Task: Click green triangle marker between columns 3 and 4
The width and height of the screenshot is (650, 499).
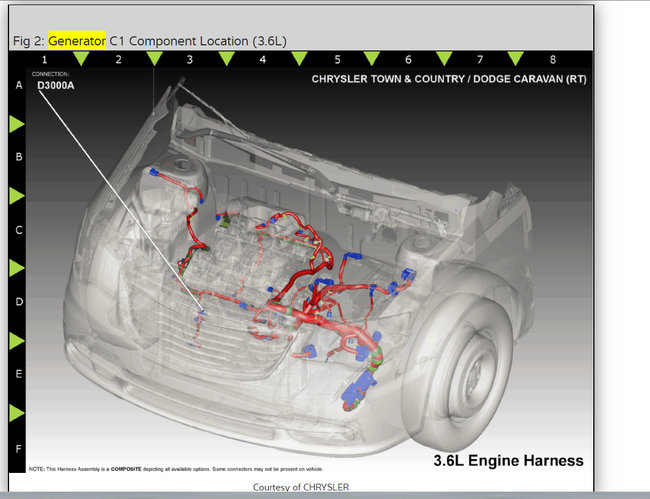Action: (x=227, y=58)
